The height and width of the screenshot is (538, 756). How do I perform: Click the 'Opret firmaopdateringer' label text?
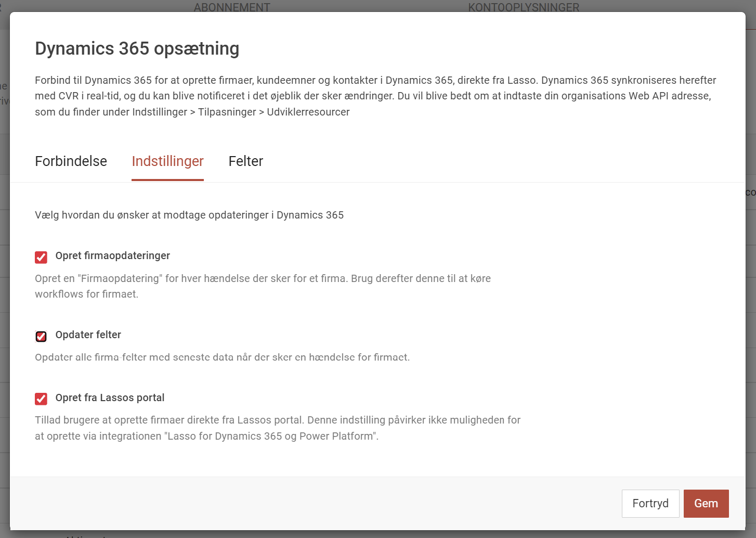coord(112,255)
